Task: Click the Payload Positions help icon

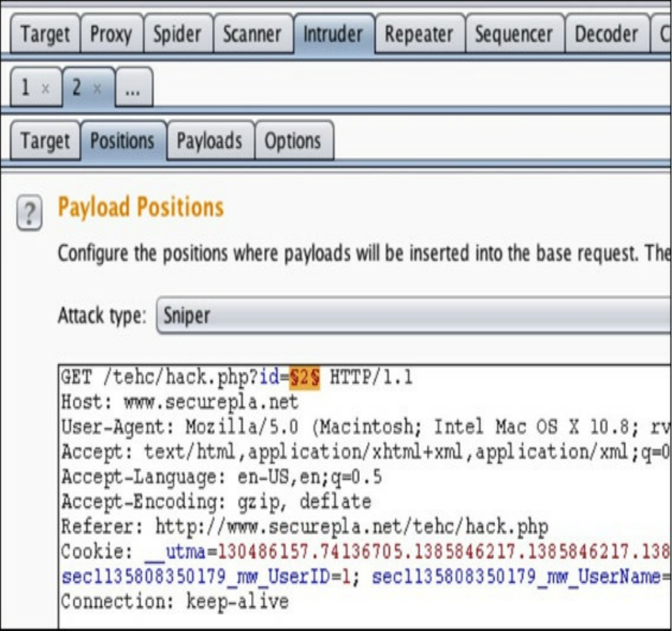Action: (29, 212)
